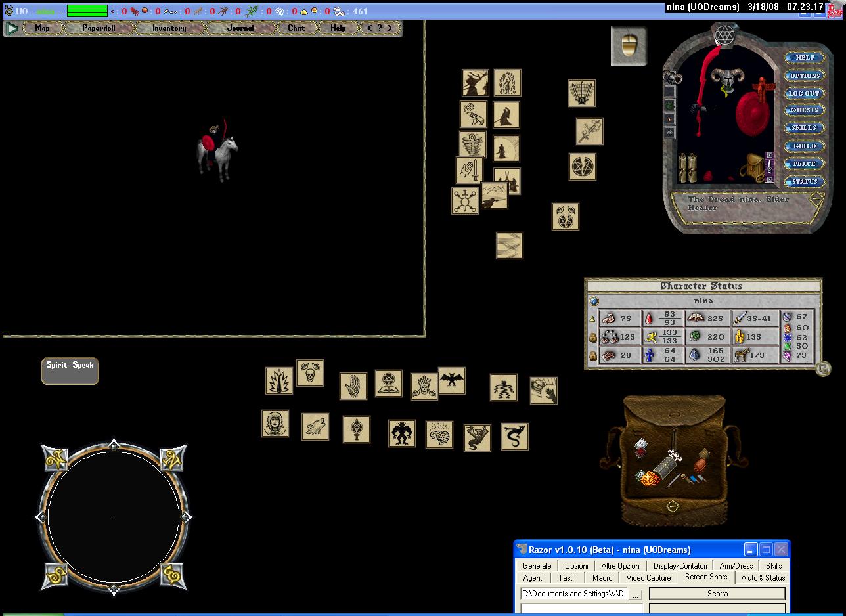
Task: Click the green health bar in the title bar
Action: [87, 11]
